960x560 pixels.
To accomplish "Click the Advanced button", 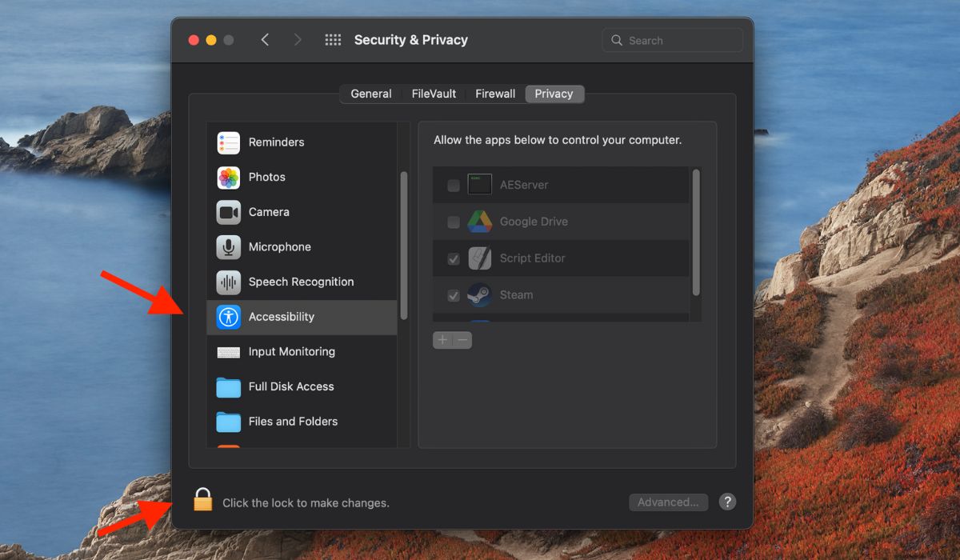I will (668, 502).
